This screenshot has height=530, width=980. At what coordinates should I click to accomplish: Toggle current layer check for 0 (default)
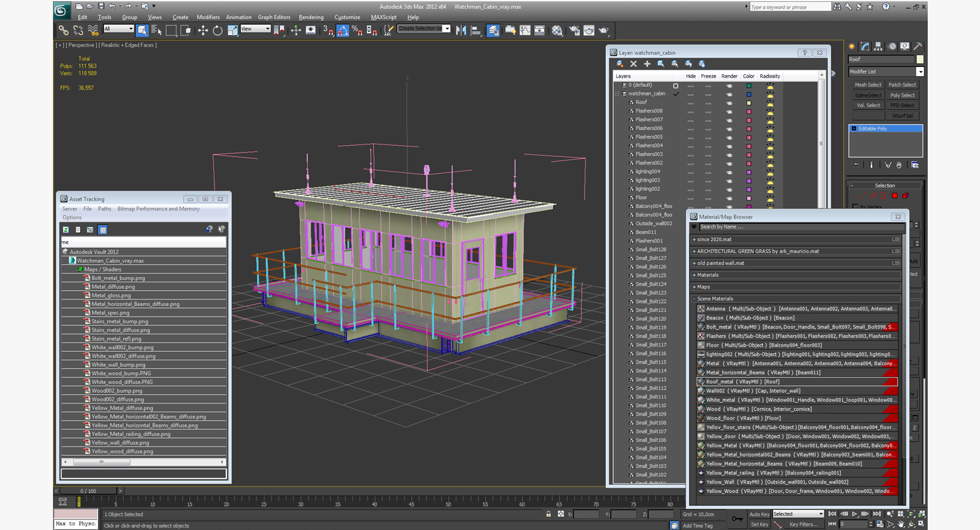(x=675, y=85)
